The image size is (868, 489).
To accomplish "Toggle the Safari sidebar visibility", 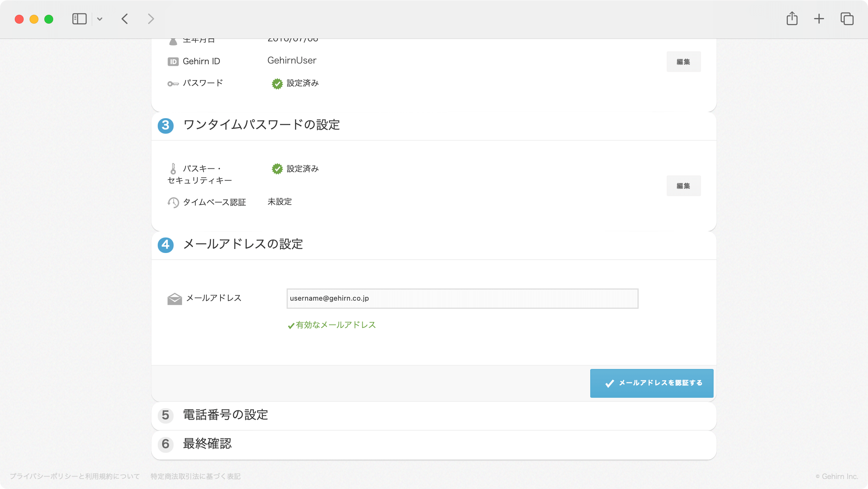I will pos(79,18).
